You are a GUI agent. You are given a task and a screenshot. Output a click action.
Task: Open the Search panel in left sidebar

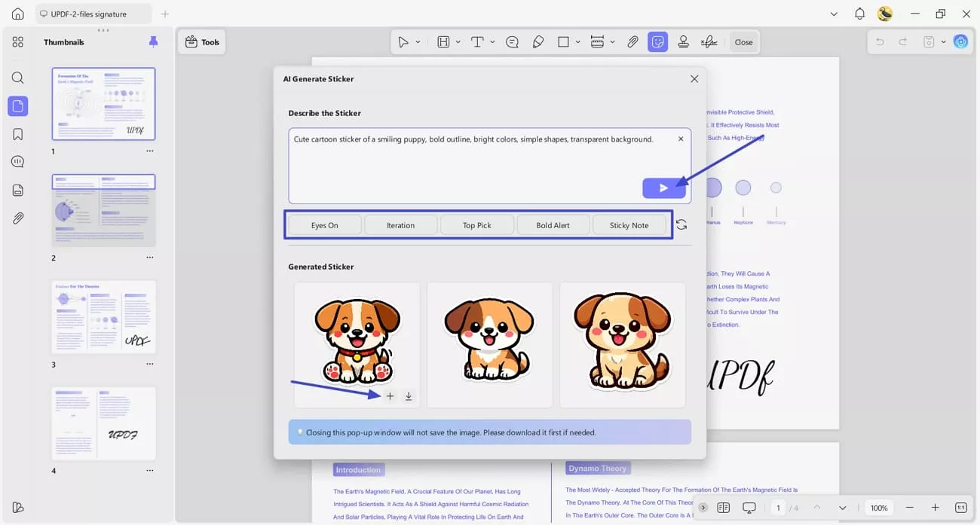click(18, 78)
